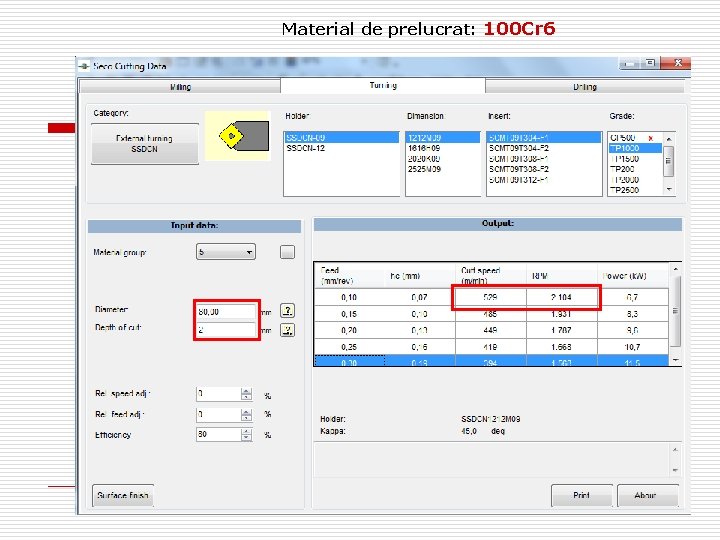This screenshot has width=720, height=540.
Task: Increase Efficiency with up arrow
Action: [247, 431]
